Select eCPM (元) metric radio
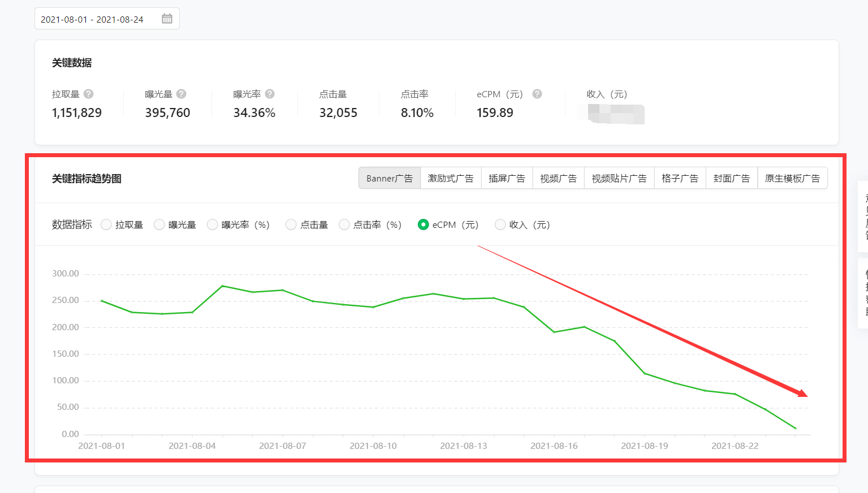Image resolution: width=868 pixels, height=493 pixels. coord(423,224)
